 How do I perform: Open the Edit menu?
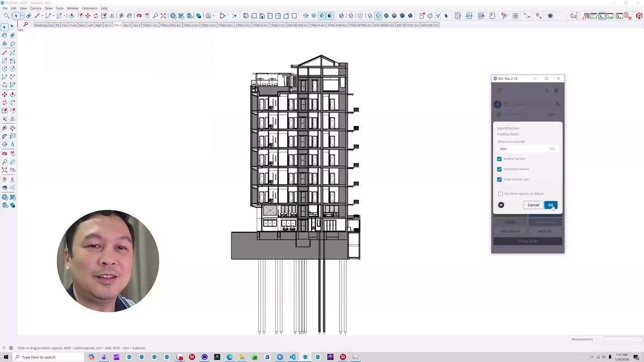(x=14, y=8)
